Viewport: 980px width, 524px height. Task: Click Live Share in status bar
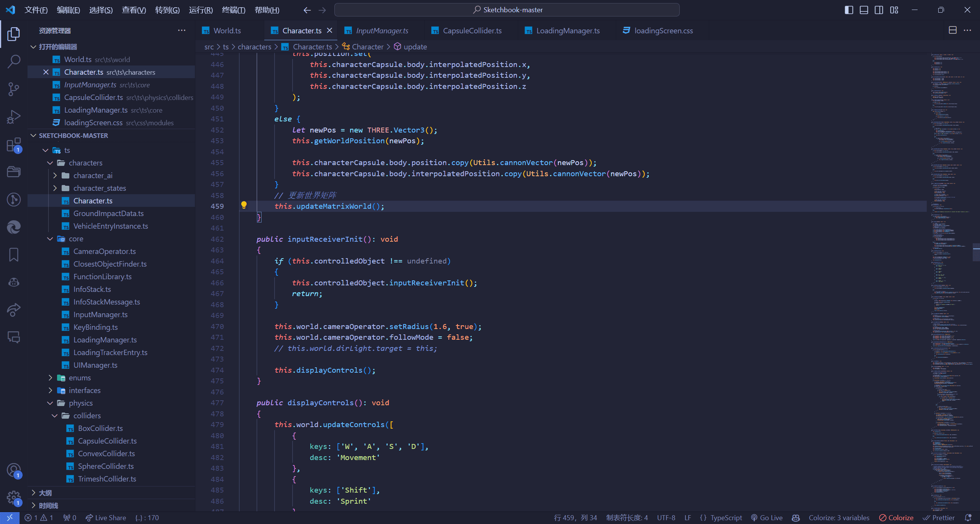click(106, 517)
